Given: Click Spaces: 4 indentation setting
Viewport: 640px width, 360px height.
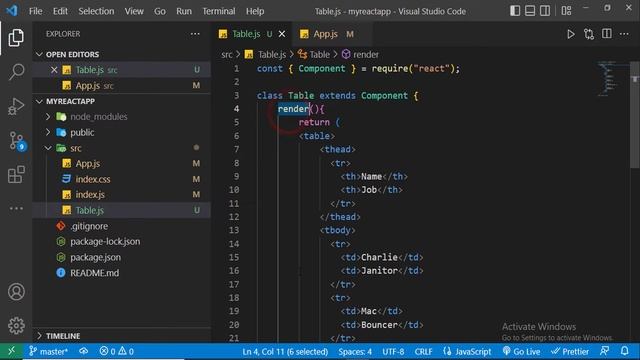Looking at the screenshot, I should coord(355,351).
